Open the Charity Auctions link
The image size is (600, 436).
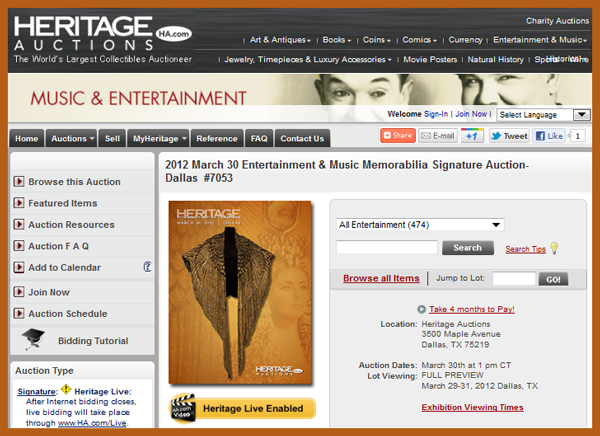tap(558, 21)
